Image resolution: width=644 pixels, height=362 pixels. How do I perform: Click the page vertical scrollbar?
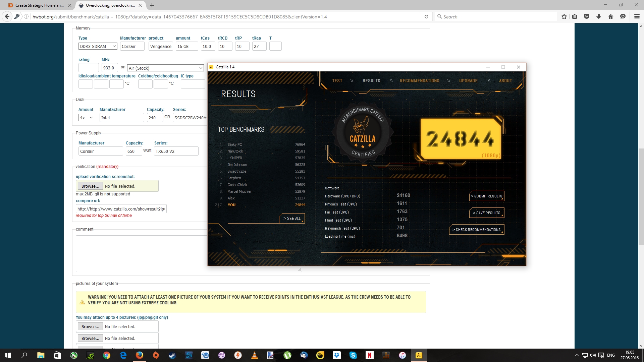[x=641, y=196]
